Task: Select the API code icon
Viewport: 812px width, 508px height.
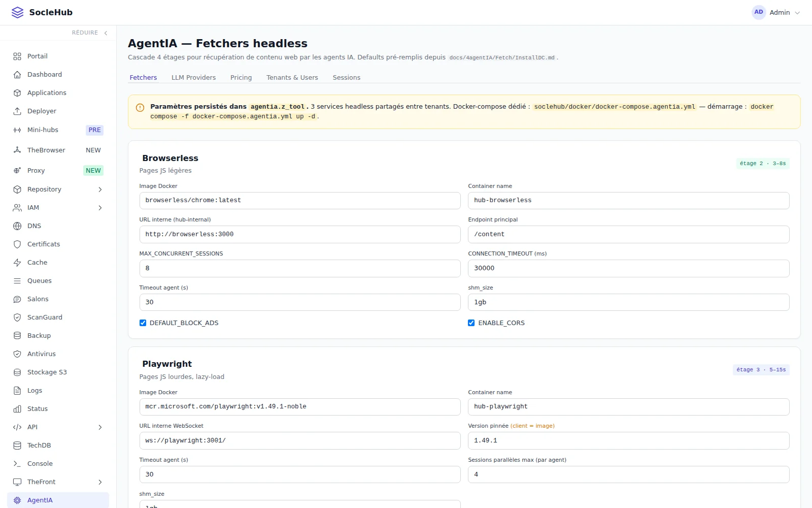Action: (x=17, y=427)
